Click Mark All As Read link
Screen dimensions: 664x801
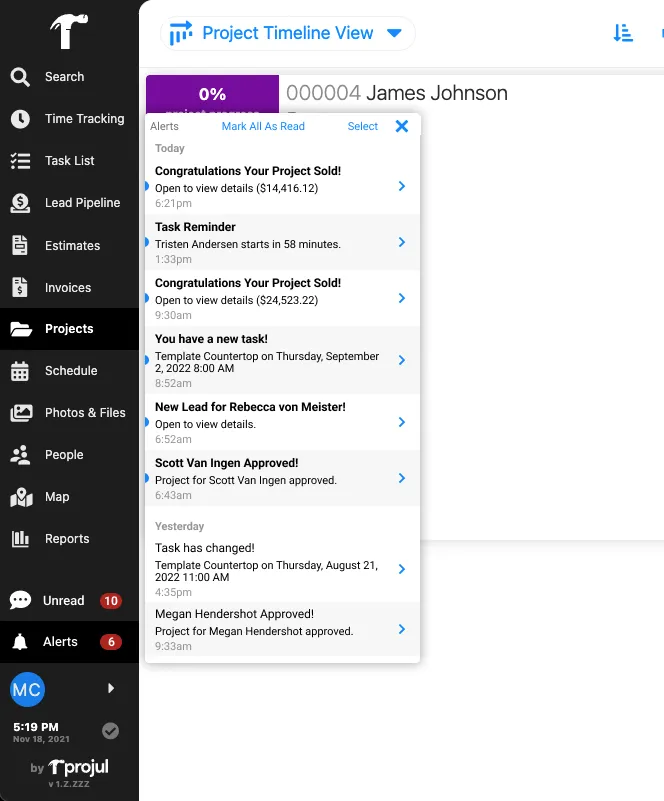point(263,127)
